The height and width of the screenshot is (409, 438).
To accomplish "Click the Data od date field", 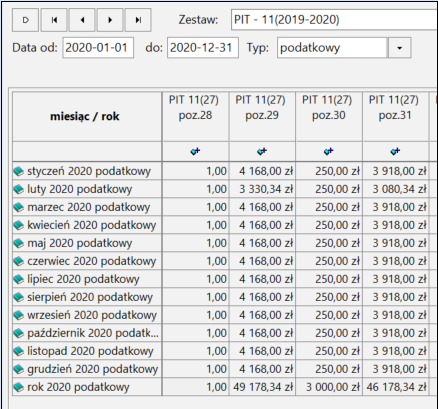I will tap(98, 48).
